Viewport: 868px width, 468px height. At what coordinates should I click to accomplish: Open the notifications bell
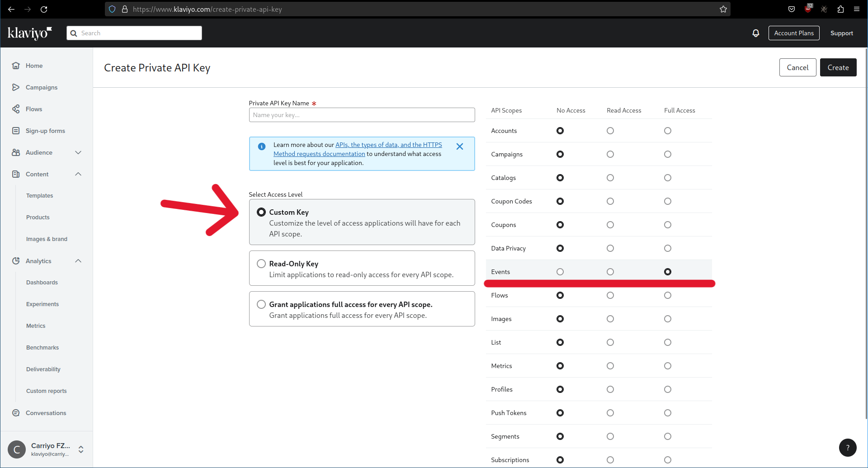(756, 33)
